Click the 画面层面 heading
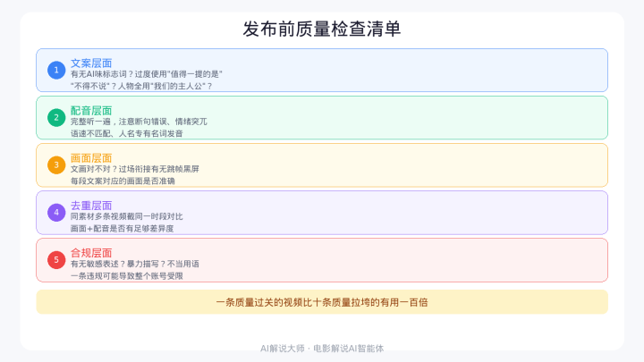 (x=91, y=157)
